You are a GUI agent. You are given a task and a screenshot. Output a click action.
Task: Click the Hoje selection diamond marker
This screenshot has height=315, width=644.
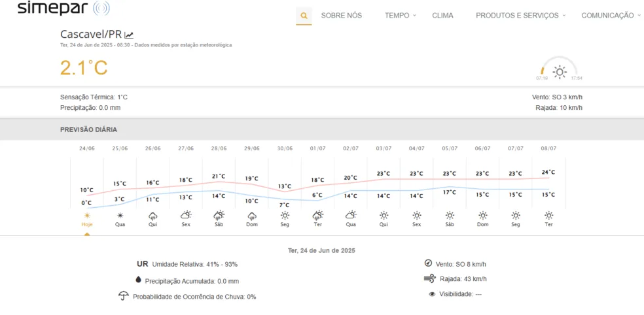pyautogui.click(x=86, y=234)
